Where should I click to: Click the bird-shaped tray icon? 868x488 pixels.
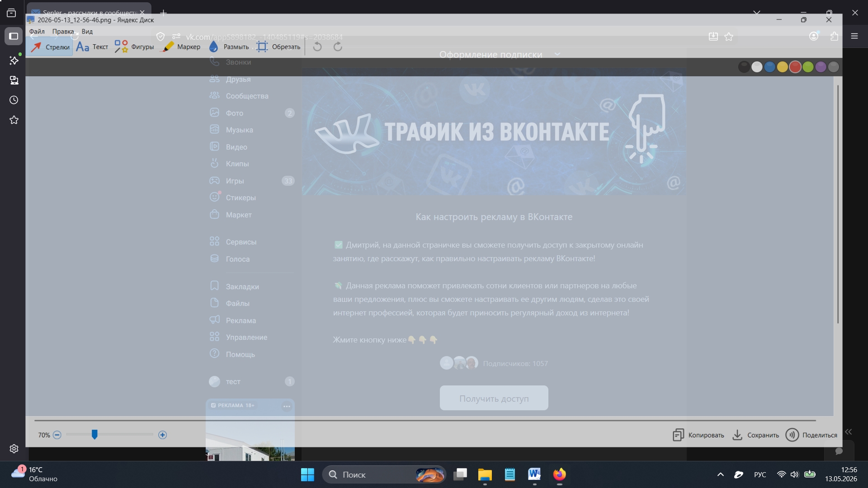pos(739,474)
